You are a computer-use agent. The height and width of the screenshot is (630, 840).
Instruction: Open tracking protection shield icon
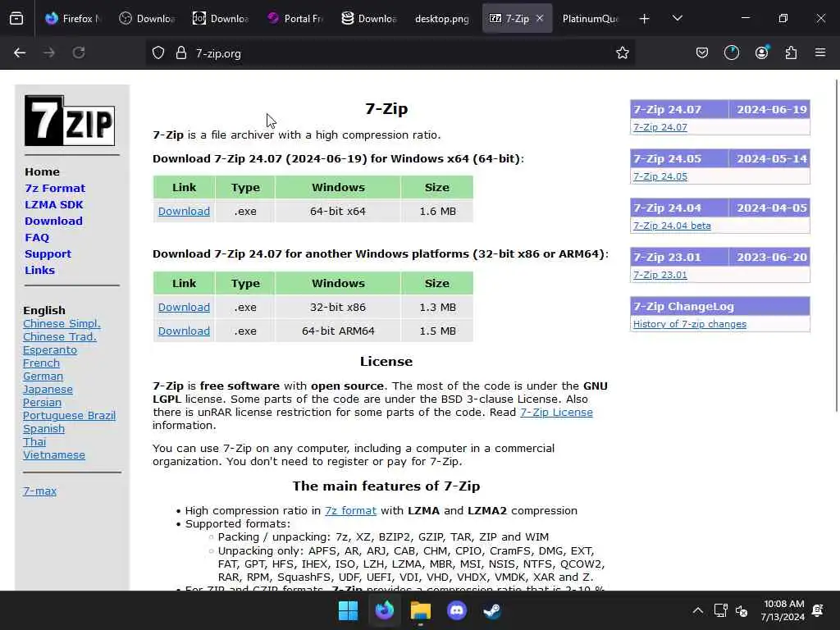pyautogui.click(x=158, y=52)
